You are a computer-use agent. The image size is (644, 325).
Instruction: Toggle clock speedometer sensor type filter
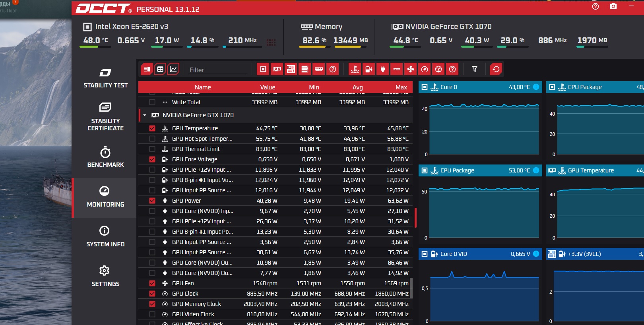[x=425, y=69]
